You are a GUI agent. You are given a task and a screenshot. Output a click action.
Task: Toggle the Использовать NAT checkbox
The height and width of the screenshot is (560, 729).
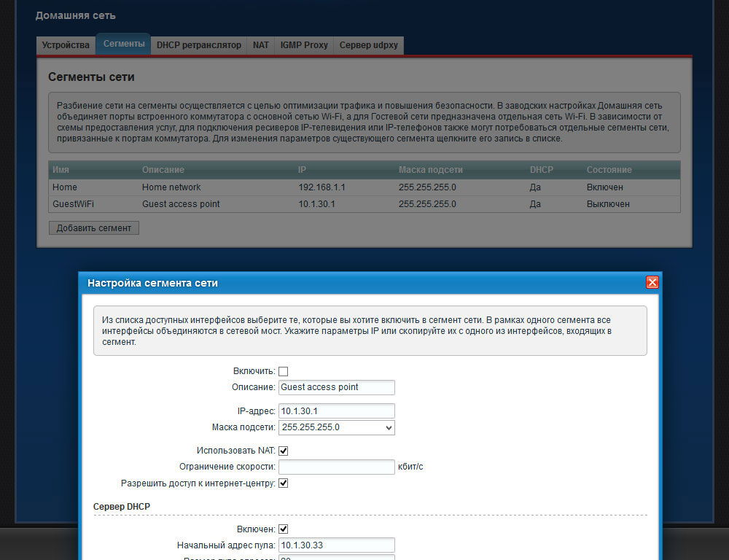tap(283, 451)
